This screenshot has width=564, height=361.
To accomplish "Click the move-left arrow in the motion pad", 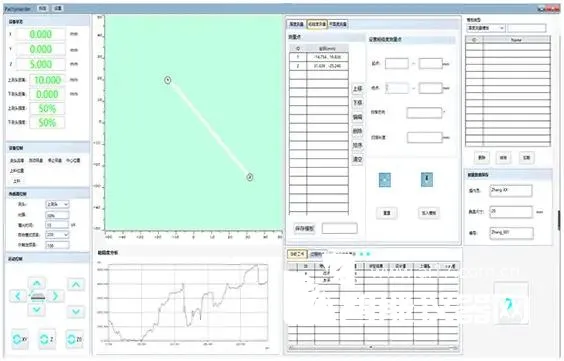I will (18, 296).
